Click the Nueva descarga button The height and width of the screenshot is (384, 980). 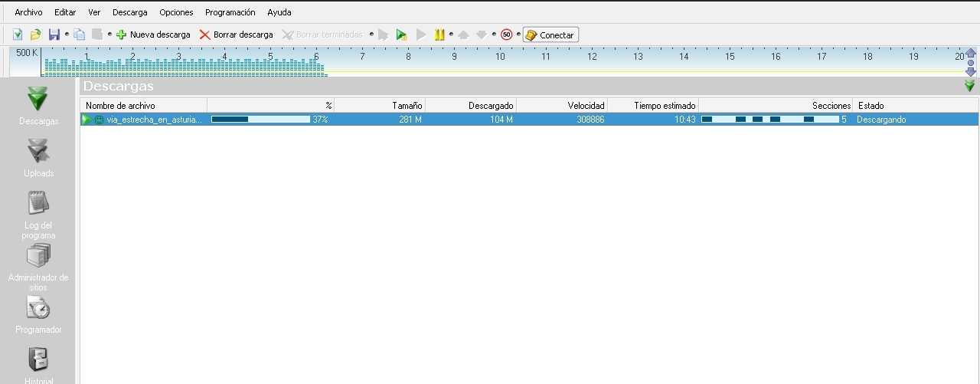tap(153, 34)
